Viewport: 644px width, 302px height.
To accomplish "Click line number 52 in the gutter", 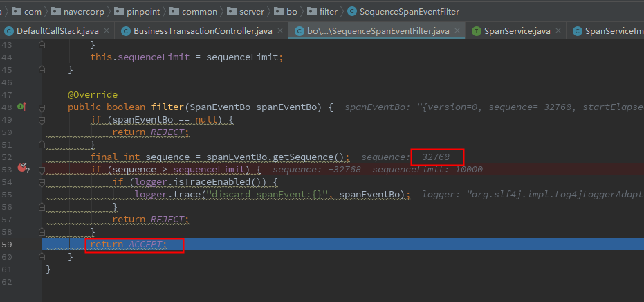I will tap(7, 157).
